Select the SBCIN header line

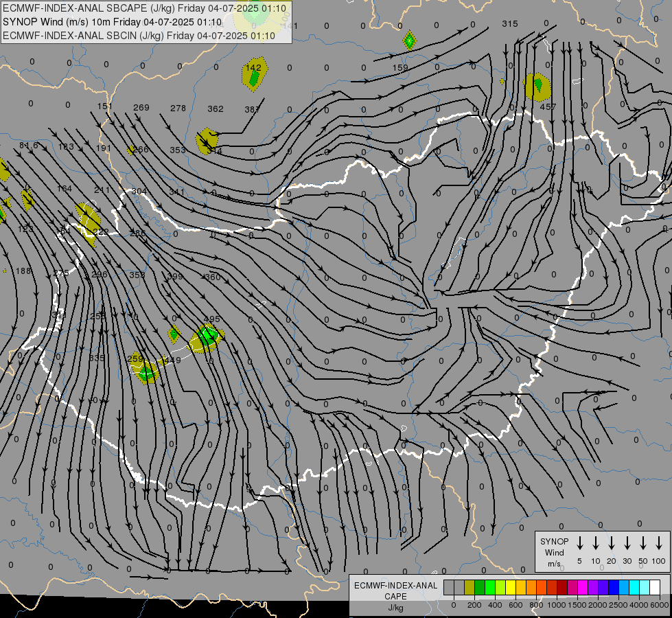click(x=139, y=36)
